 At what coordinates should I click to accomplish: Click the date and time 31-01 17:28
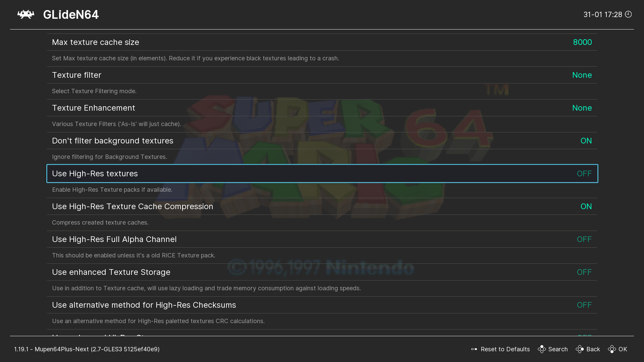603,14
